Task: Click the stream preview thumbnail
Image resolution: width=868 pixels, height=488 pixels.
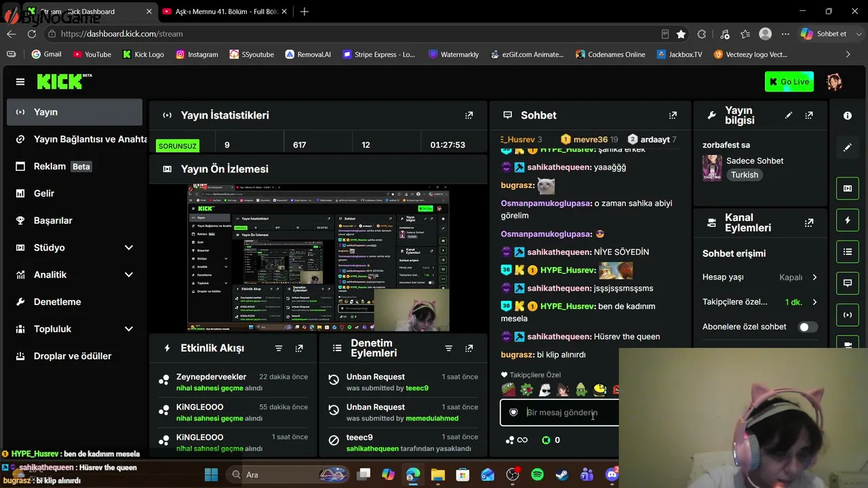Action: pyautogui.click(x=318, y=258)
